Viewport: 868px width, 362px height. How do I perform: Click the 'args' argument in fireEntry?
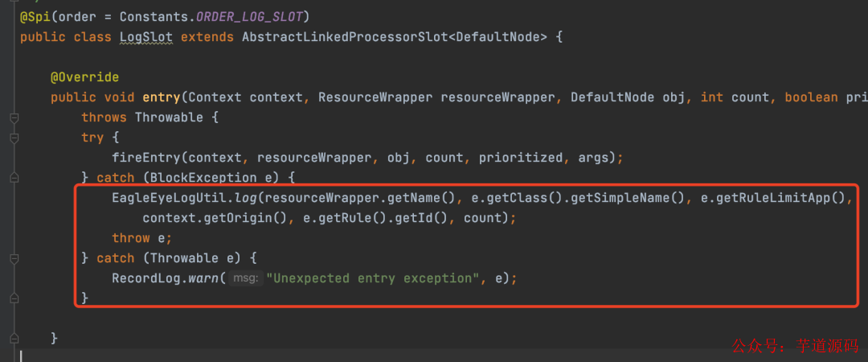tap(593, 158)
